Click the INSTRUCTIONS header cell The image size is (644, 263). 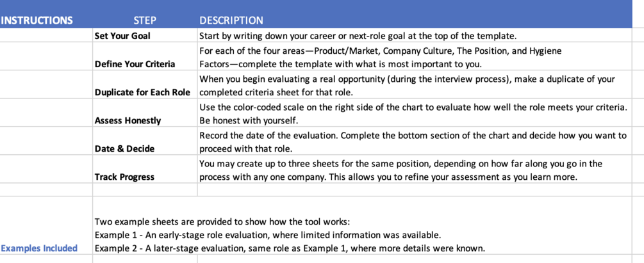pyautogui.click(x=37, y=20)
